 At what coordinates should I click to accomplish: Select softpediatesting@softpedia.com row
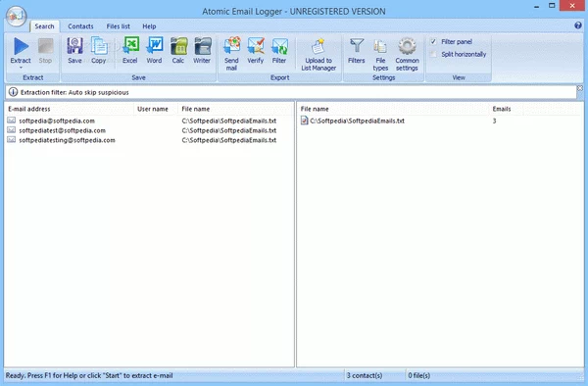149,140
